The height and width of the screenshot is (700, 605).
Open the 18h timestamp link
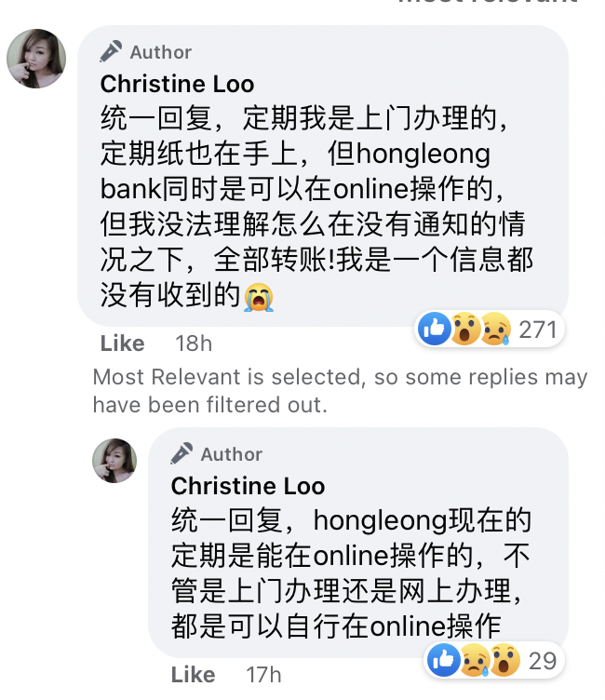click(194, 343)
